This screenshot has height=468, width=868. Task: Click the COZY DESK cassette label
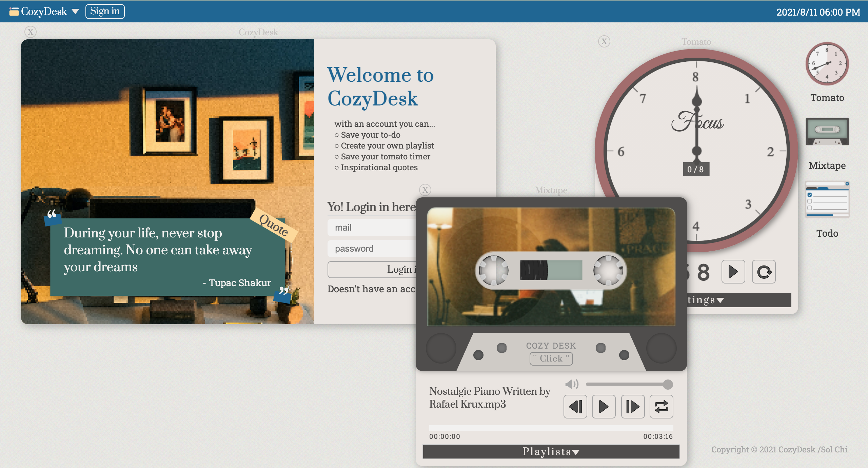coord(551,346)
